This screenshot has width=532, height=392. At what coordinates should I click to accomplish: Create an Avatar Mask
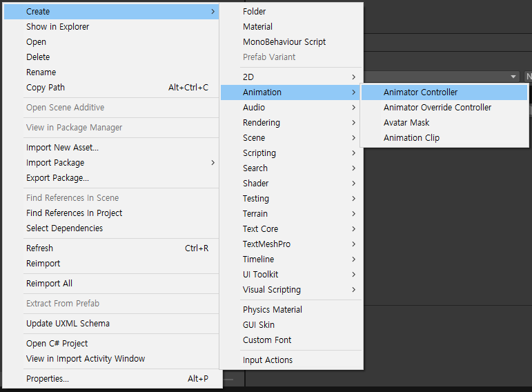point(444,123)
